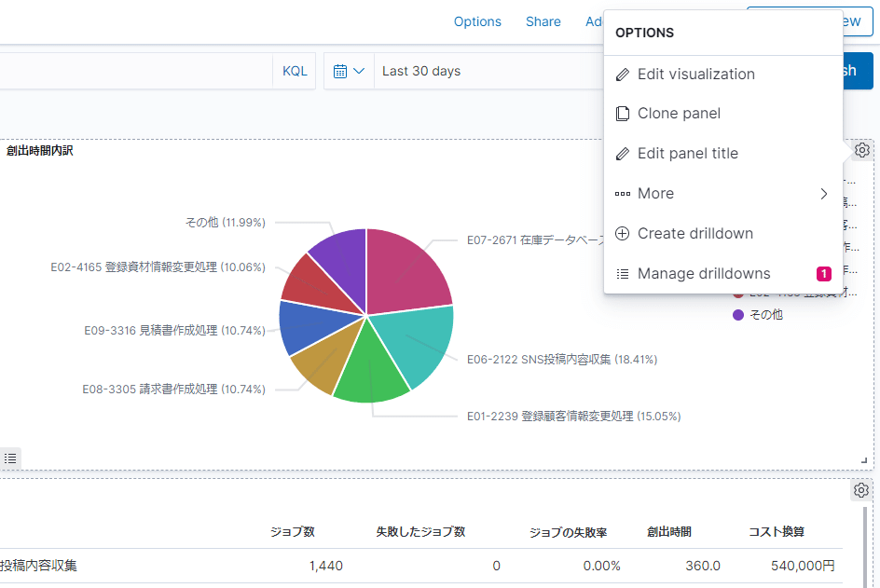Switch query language via KQL button
This screenshot has height=588, width=880.
pos(295,71)
